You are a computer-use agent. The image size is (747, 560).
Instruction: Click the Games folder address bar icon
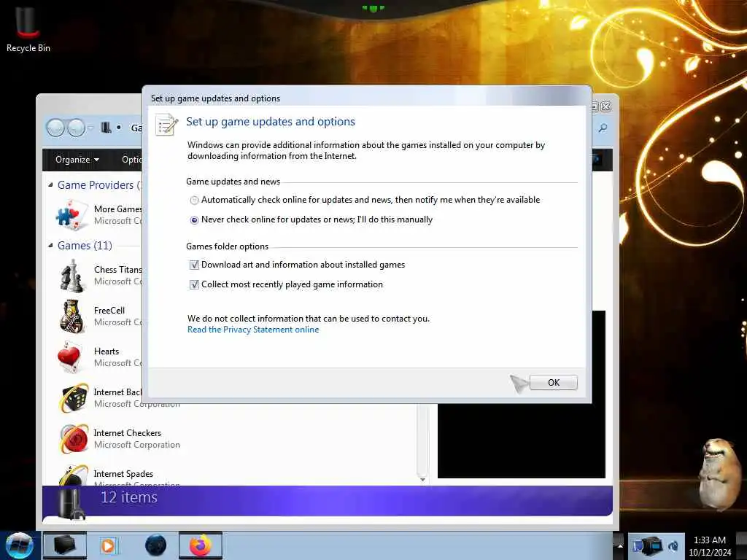coord(107,128)
